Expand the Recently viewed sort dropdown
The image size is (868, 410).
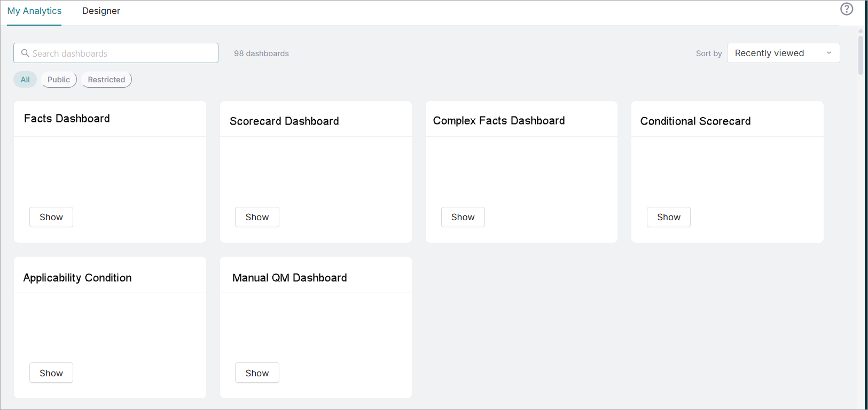coord(783,53)
